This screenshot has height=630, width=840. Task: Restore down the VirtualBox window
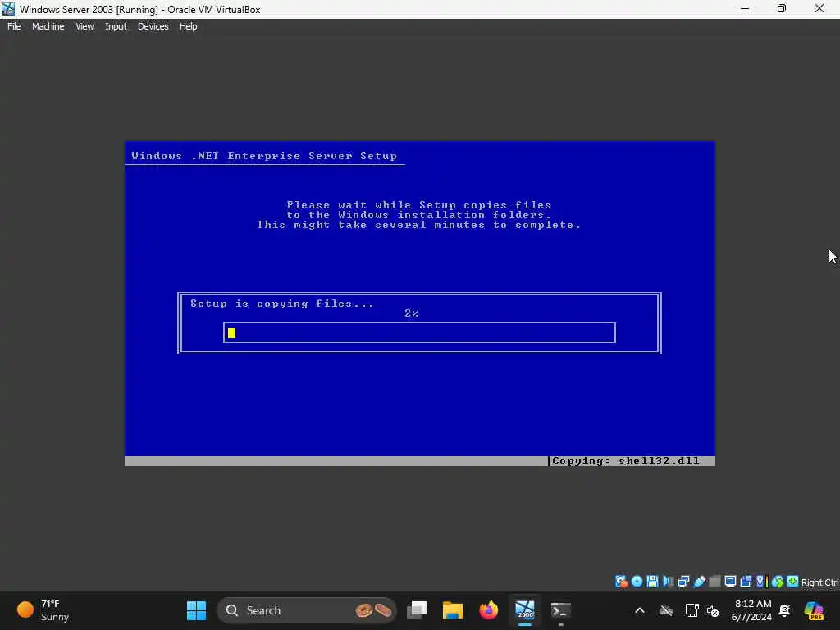click(782, 9)
